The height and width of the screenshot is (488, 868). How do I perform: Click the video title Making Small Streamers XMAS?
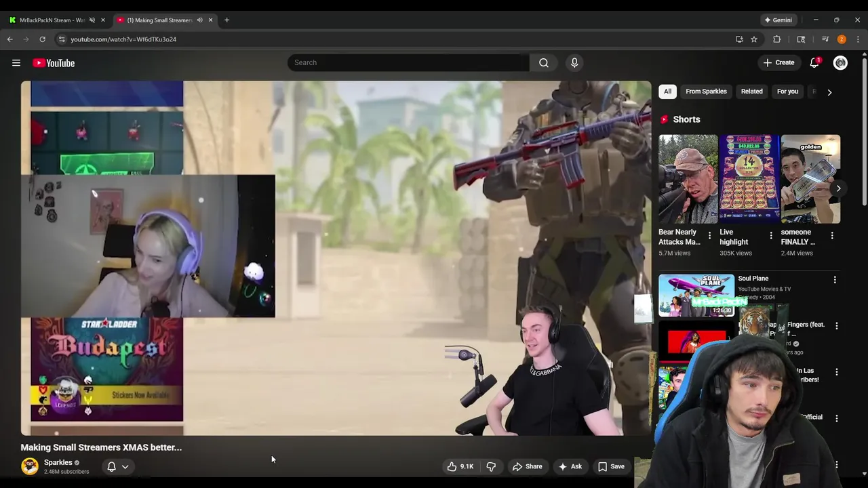click(x=101, y=447)
